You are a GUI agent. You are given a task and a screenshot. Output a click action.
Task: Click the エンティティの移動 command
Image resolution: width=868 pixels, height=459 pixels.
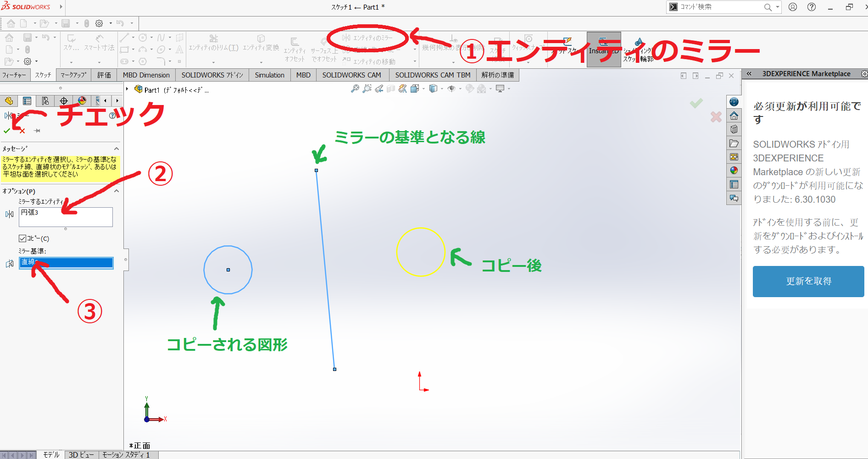click(x=370, y=61)
